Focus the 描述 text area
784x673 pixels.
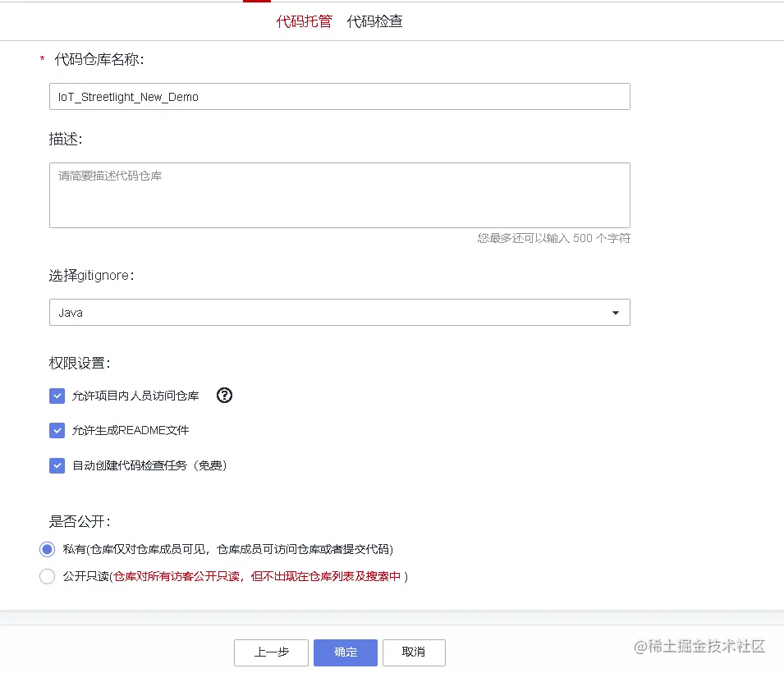pyautogui.click(x=340, y=195)
